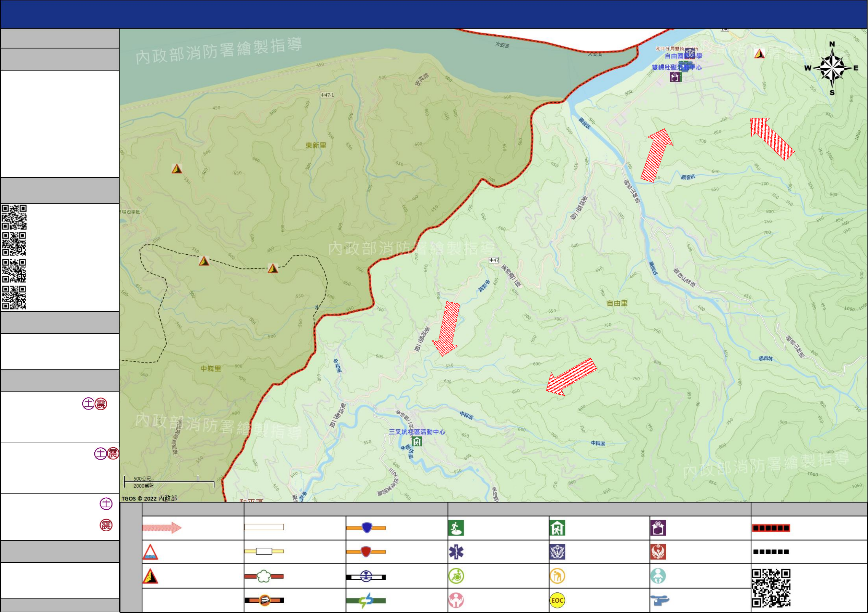Click the red line with green flower symbol

tap(264, 576)
